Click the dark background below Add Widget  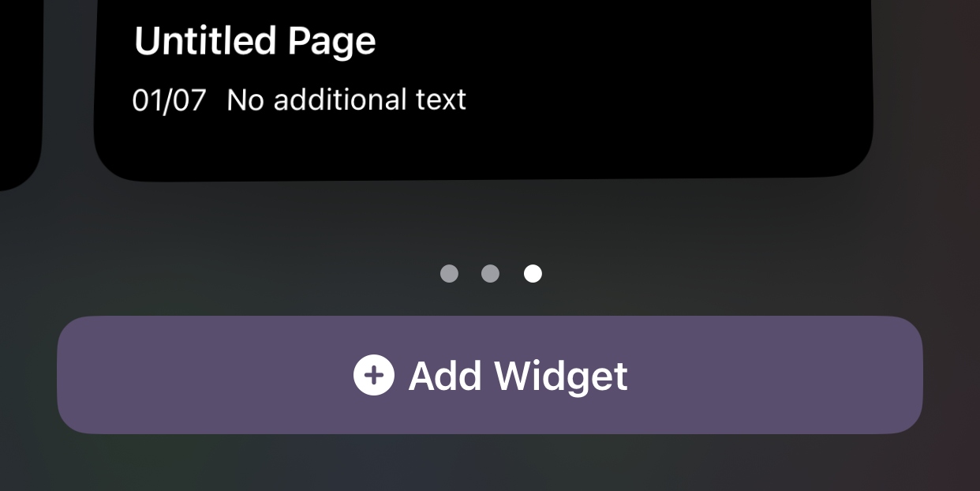(489, 464)
